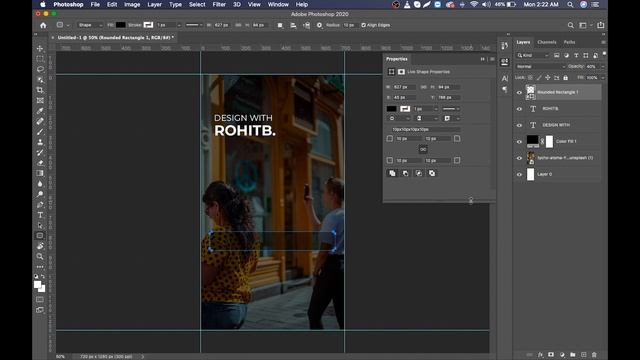Open the Edit Toolbar three-dots button

(x=40, y=267)
